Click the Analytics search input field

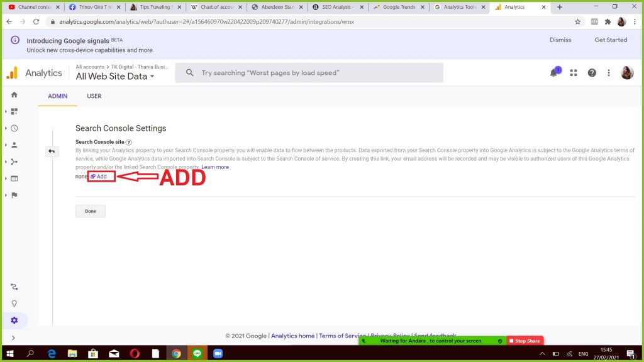(x=314, y=73)
